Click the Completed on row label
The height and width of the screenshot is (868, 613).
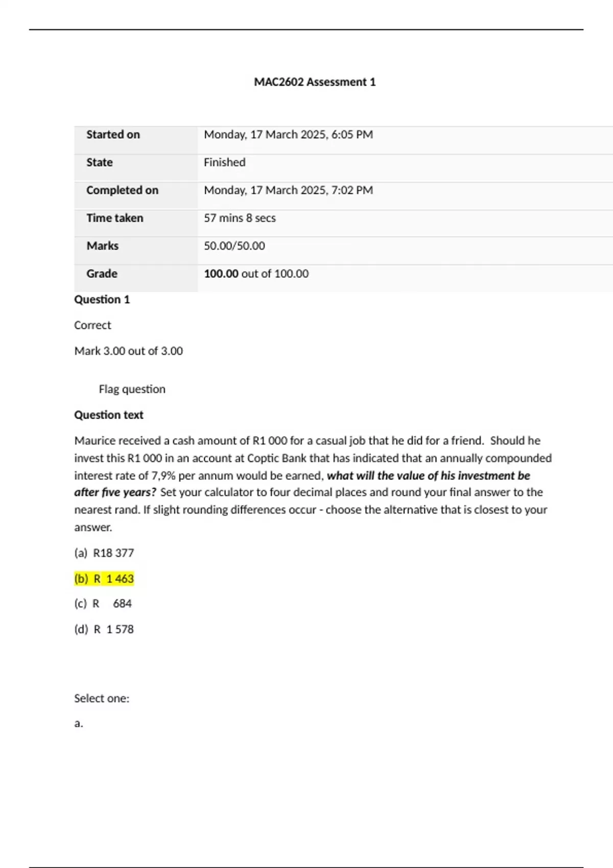pyautogui.click(x=122, y=190)
